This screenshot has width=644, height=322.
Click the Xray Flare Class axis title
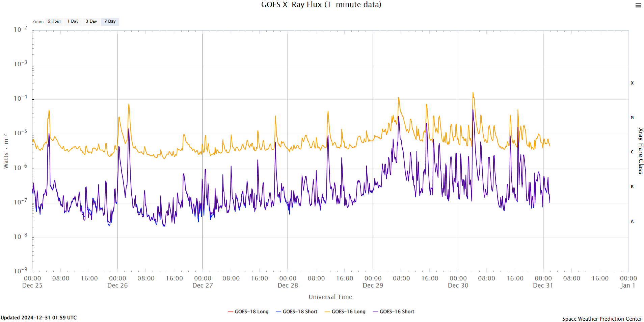(640, 151)
